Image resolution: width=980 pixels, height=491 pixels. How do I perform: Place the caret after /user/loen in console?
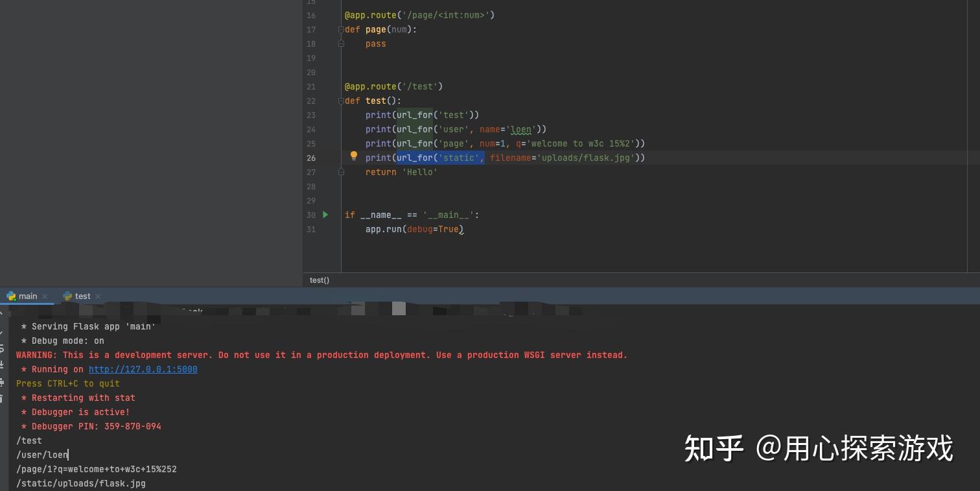[68, 455]
